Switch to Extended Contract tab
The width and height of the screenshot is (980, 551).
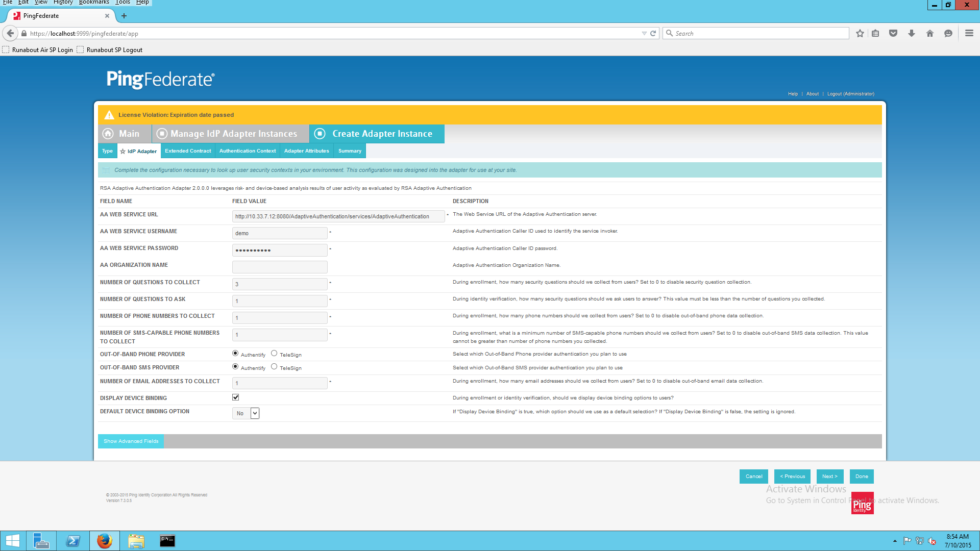tap(188, 151)
